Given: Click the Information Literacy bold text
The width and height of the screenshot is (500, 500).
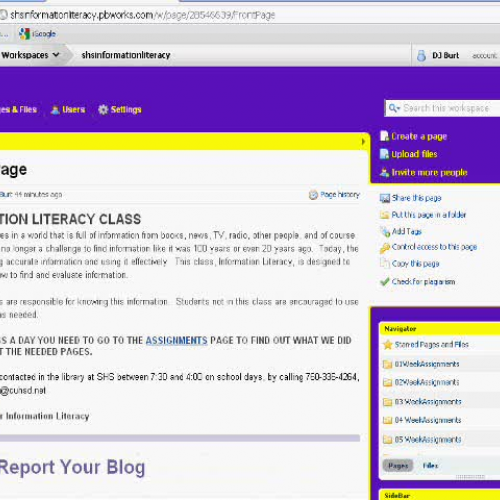Looking at the screenshot, I should pos(47,416).
